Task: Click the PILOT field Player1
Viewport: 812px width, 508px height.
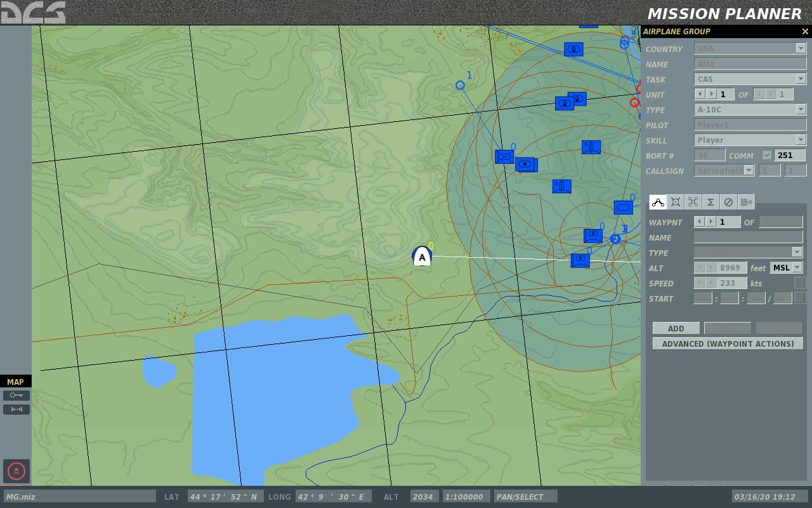Action: coord(750,124)
